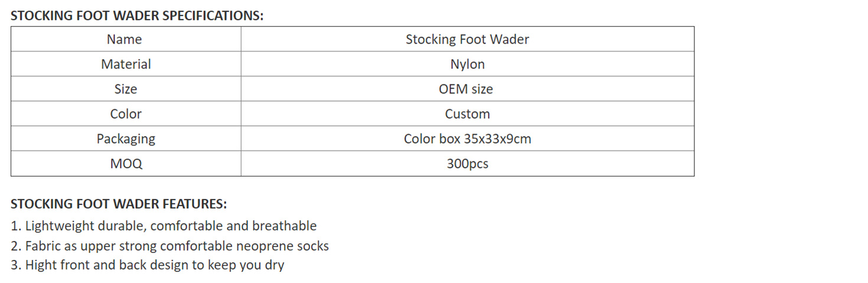The image size is (868, 283).
Task: Click the Nylon material value
Action: pos(467,64)
